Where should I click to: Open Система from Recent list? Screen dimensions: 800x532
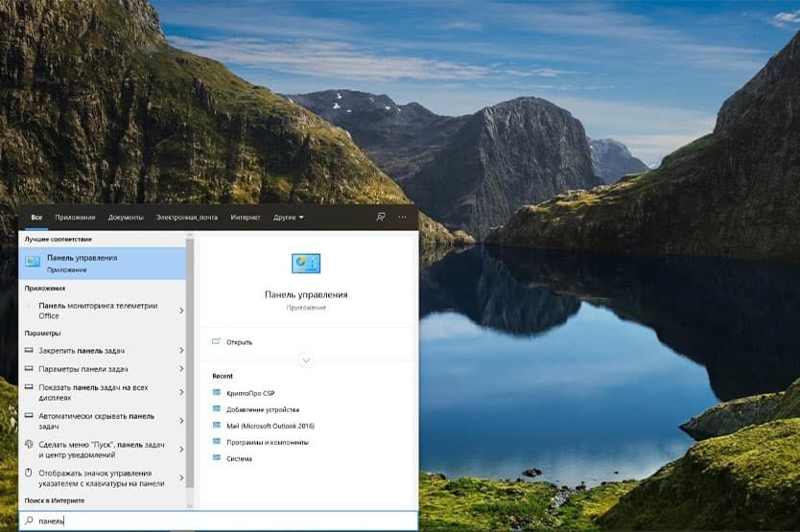tap(239, 458)
